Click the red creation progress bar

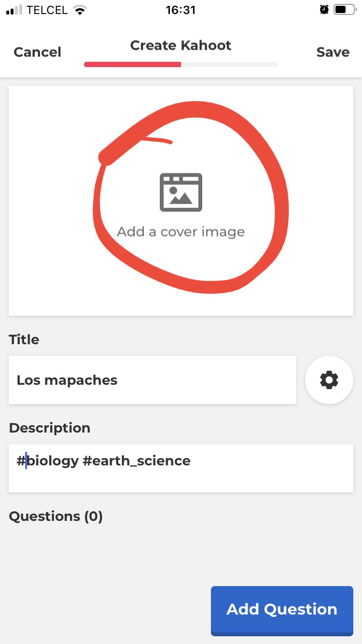pyautogui.click(x=133, y=64)
